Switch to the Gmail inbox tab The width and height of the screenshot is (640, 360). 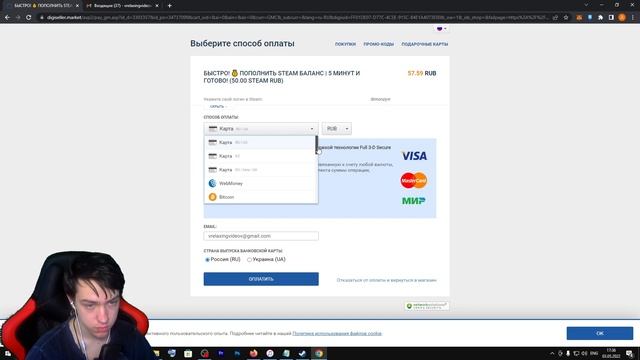click(122, 6)
